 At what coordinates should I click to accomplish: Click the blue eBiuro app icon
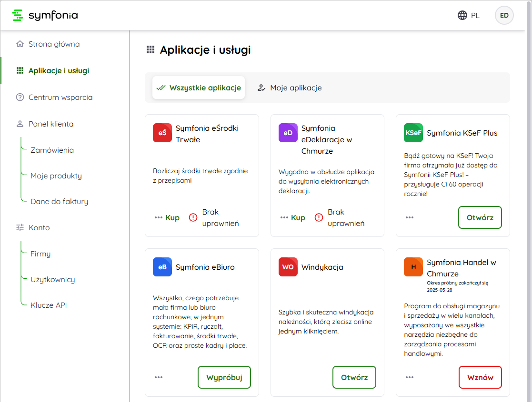click(162, 267)
